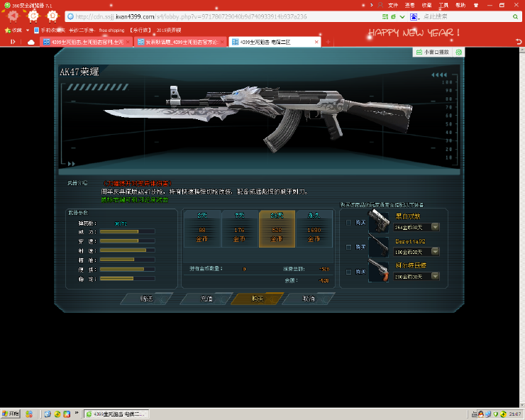Click the skin shirt icon in title bar

(x=476, y=5)
